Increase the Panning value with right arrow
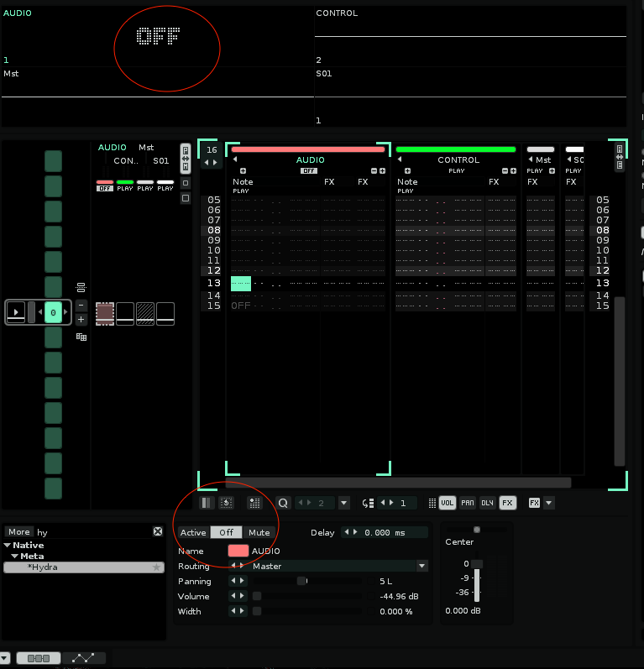 click(242, 581)
